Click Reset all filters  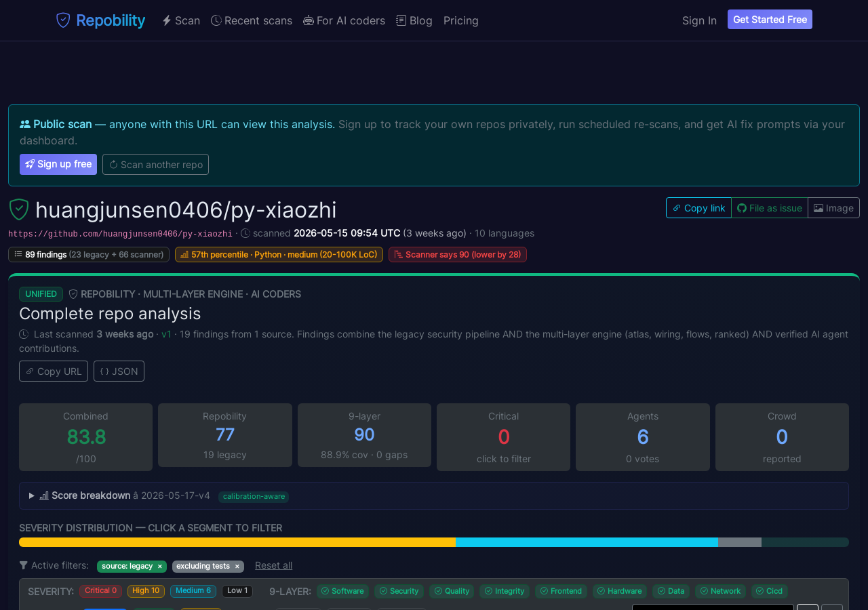(x=273, y=565)
